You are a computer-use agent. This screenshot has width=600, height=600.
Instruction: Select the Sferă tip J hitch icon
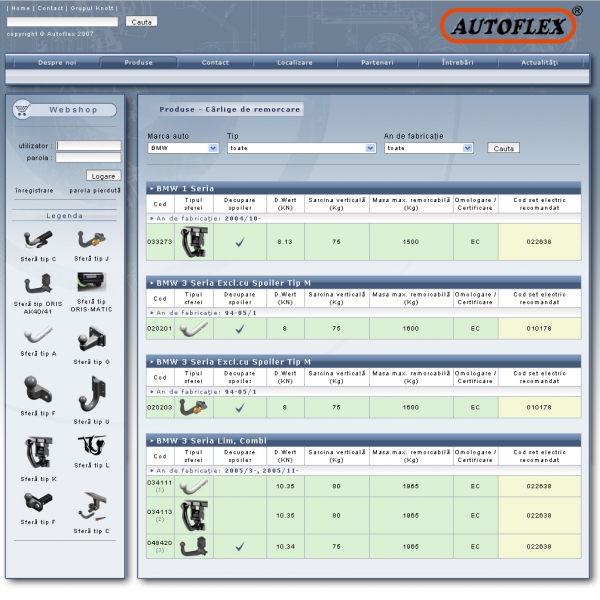coord(91,239)
